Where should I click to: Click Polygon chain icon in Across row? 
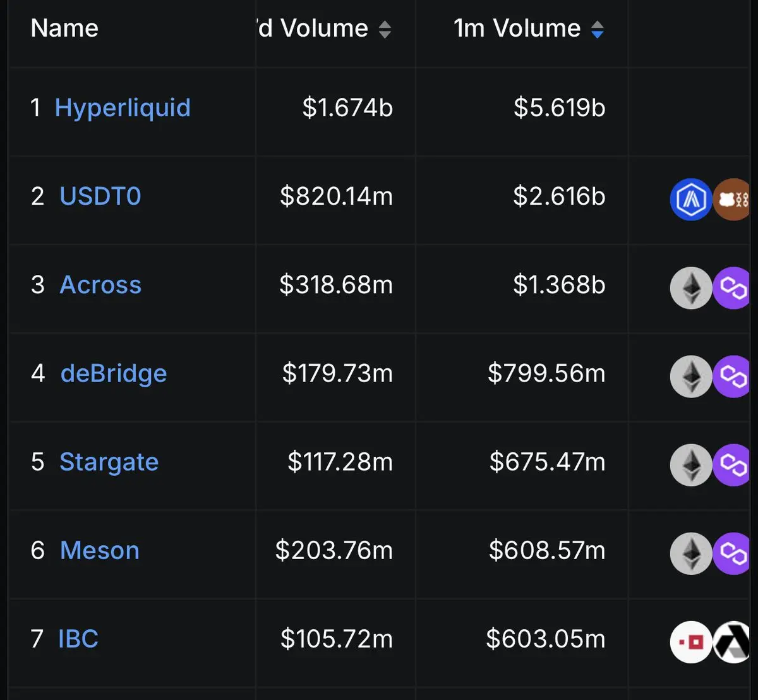(731, 288)
